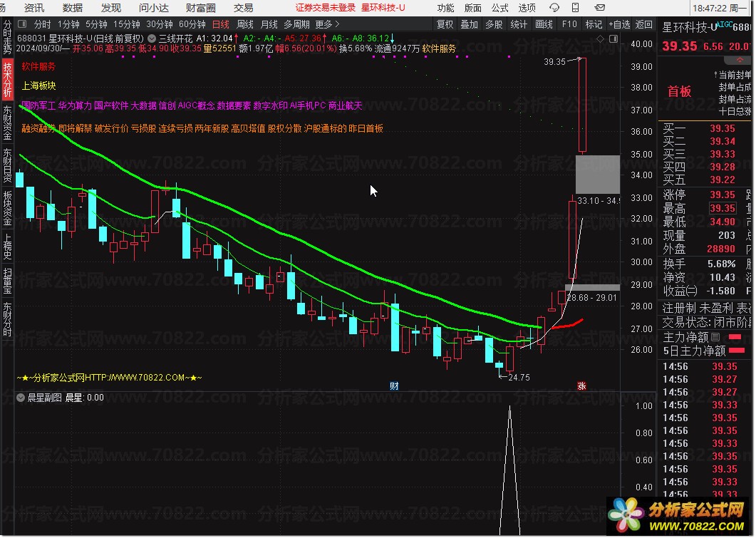Click the 换手 value 5.68%
This screenshot has height=538, width=756.
(721, 264)
